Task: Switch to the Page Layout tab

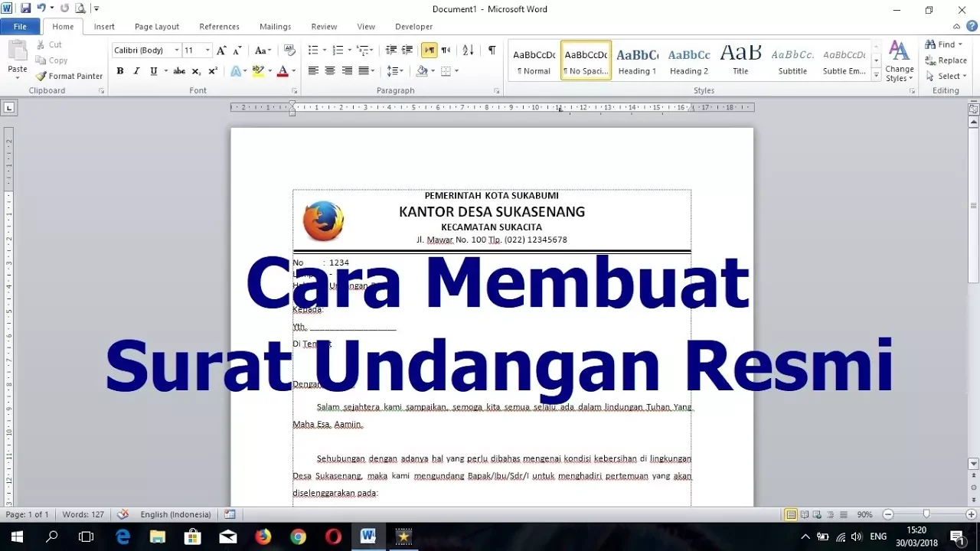Action: pyautogui.click(x=157, y=27)
